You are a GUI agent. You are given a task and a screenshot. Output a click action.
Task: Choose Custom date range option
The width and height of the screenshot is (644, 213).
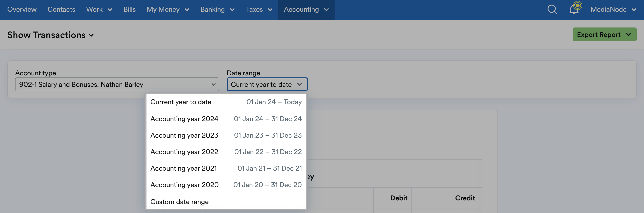pyautogui.click(x=226, y=202)
